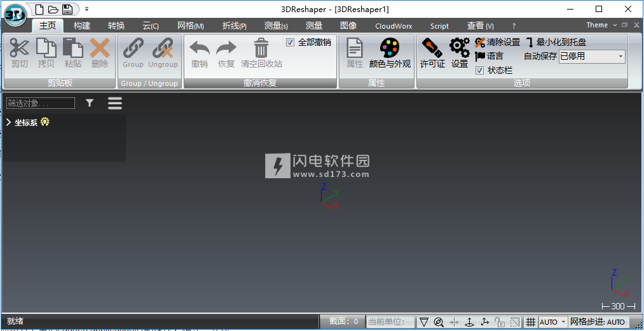This screenshot has height=331, width=644.
Task: Toggle the 全部撤销 checkbox
Action: 290,43
